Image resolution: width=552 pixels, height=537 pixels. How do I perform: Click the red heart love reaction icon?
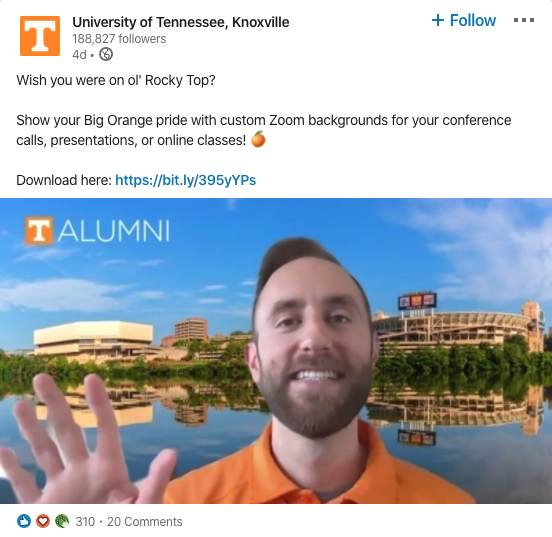point(43,521)
